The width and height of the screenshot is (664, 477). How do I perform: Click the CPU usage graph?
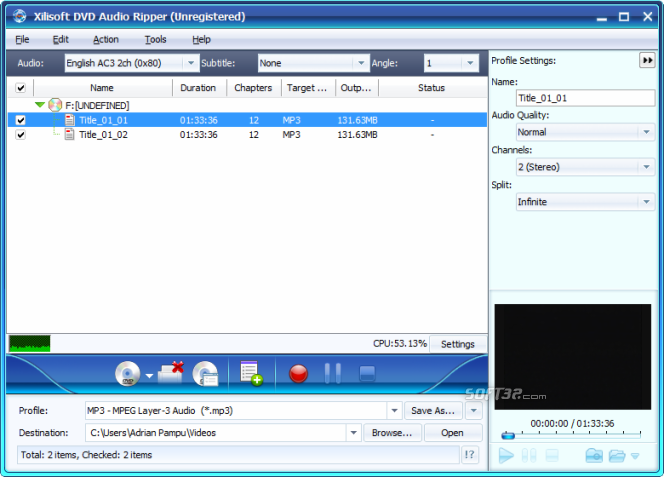point(30,344)
